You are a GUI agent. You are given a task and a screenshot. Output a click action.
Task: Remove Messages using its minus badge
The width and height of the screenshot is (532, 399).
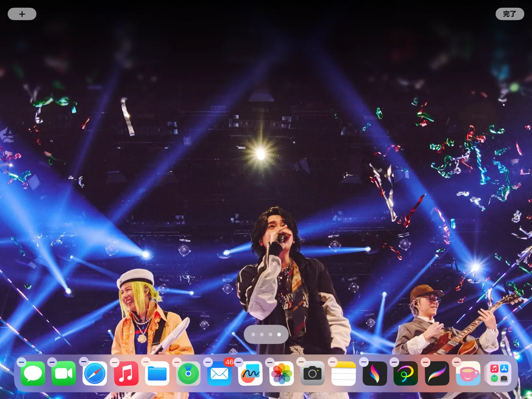21,362
